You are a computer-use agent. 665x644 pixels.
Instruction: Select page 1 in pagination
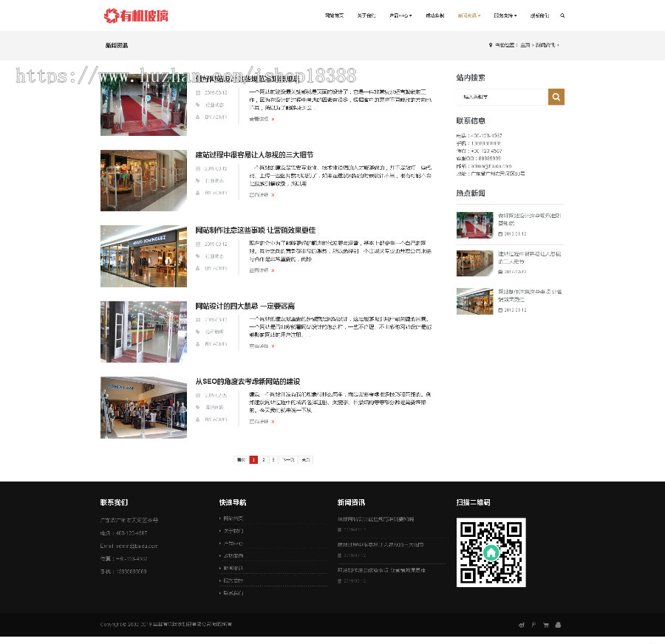click(253, 460)
